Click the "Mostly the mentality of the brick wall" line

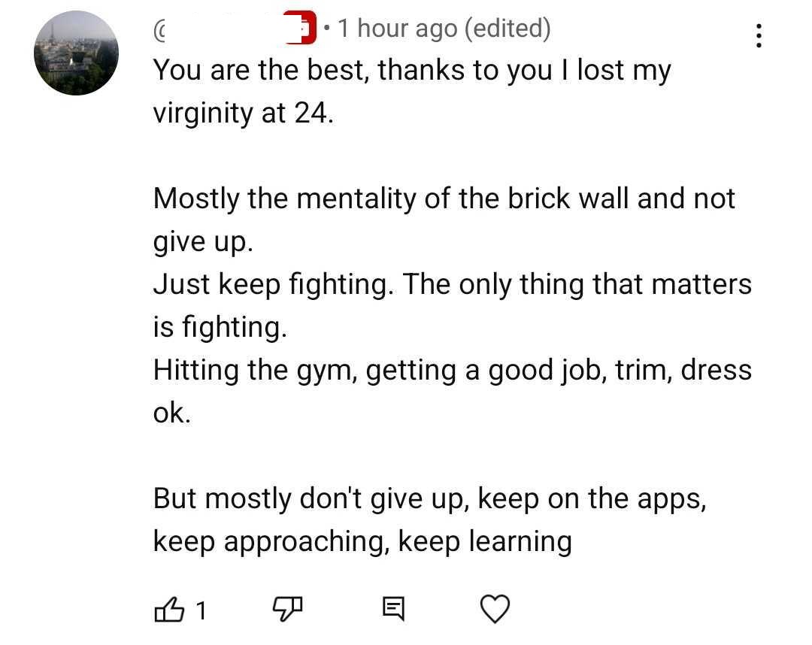coord(444,199)
